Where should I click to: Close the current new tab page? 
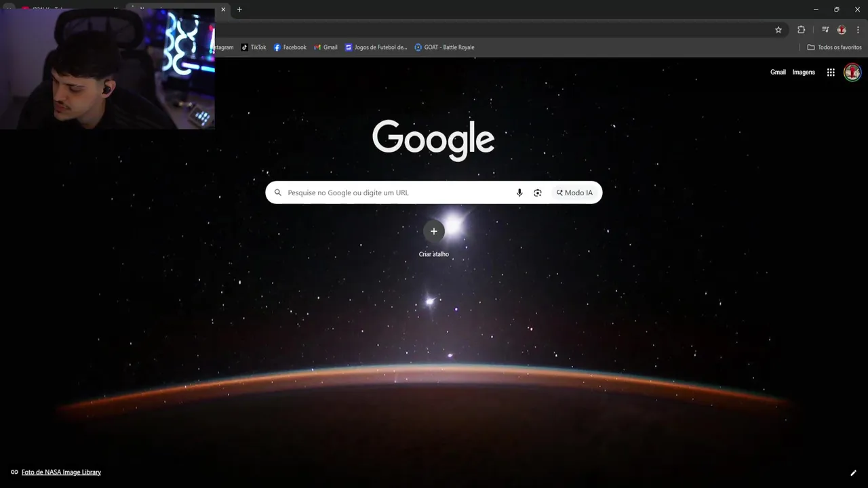pyautogui.click(x=223, y=9)
